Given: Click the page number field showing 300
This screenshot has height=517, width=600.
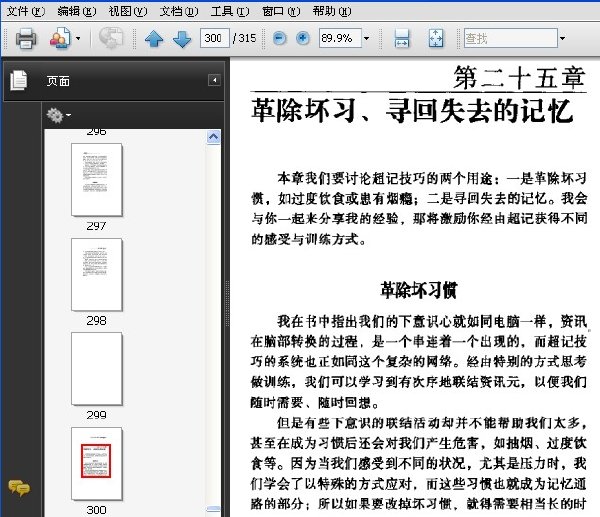Looking at the screenshot, I should 215,38.
